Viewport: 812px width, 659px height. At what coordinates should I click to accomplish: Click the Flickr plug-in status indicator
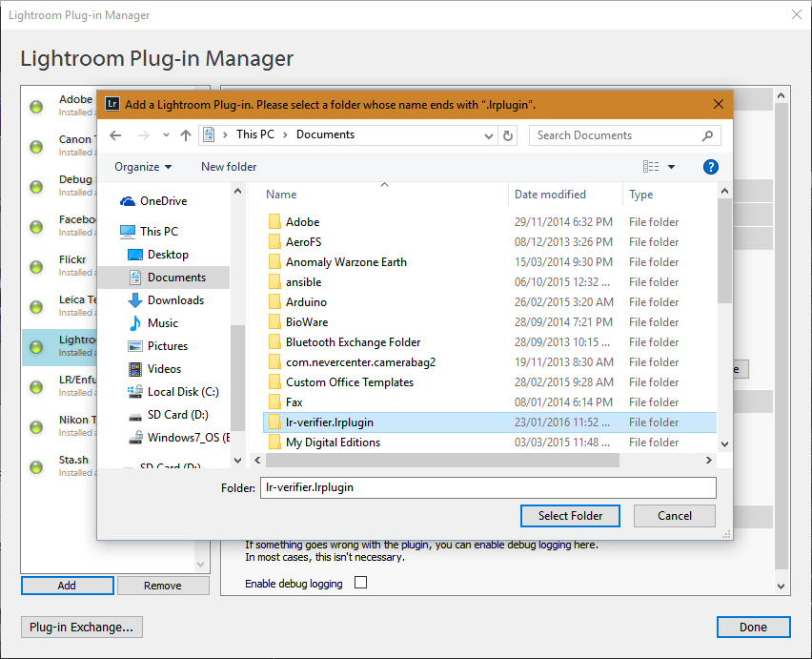tap(36, 267)
